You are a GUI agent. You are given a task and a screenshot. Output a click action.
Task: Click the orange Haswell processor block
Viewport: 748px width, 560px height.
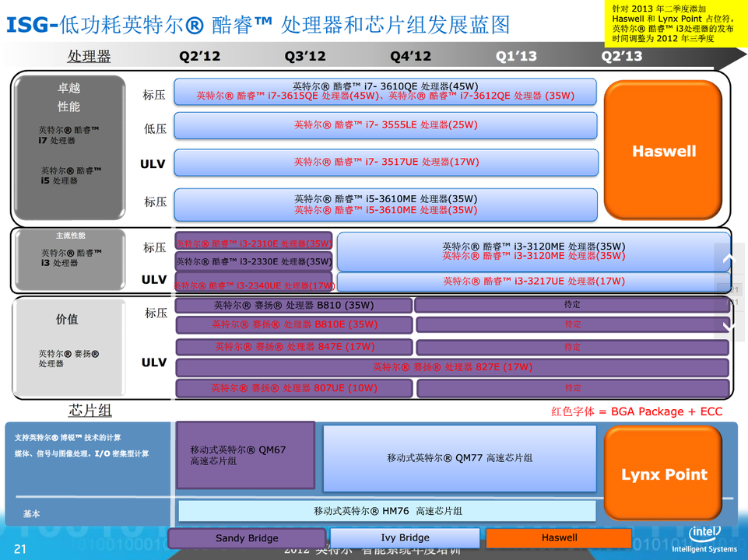[663, 151]
